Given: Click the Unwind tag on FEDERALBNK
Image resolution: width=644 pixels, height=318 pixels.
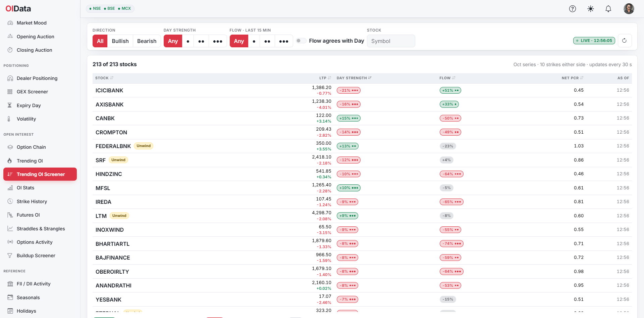Looking at the screenshot, I should [x=144, y=146].
